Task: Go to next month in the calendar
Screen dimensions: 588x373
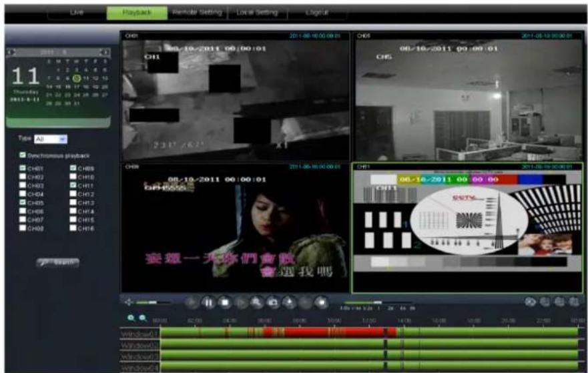Action: click(x=105, y=52)
